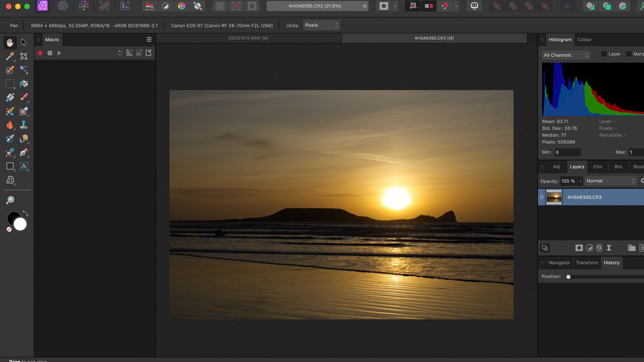
Task: Open the Colour panel tab
Action: (584, 40)
